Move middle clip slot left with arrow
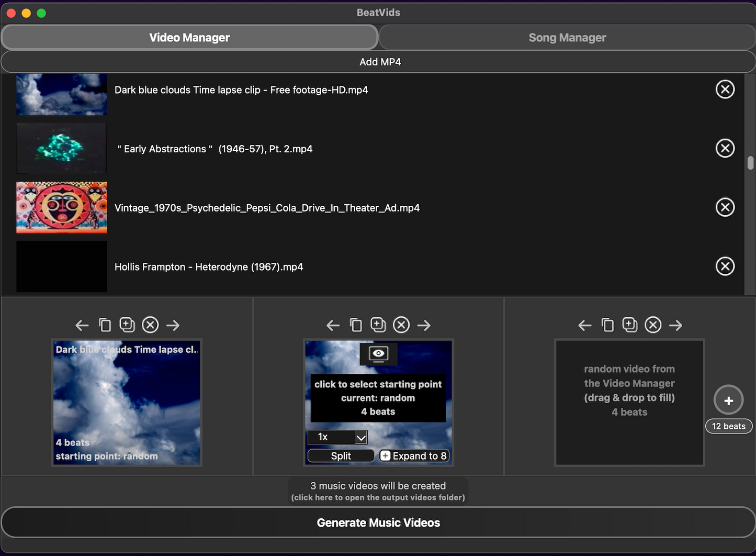 (x=333, y=325)
